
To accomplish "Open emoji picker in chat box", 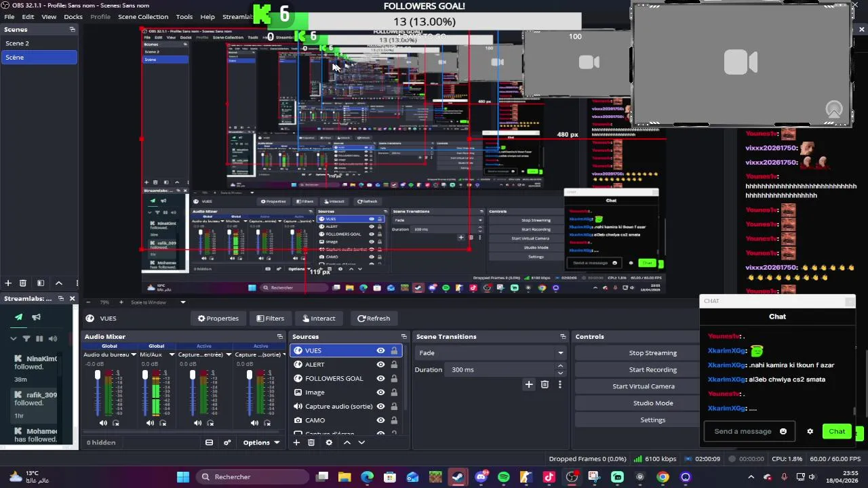I will (783, 431).
